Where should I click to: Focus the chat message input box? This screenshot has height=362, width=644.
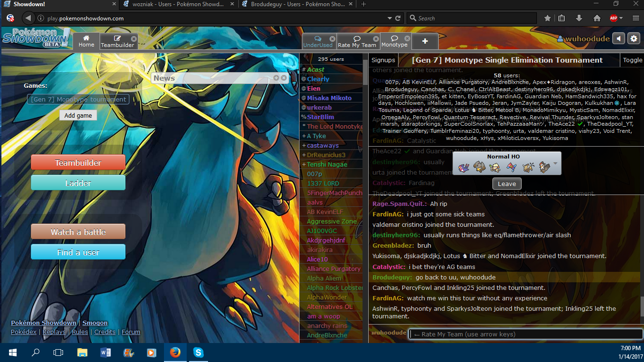point(526,334)
